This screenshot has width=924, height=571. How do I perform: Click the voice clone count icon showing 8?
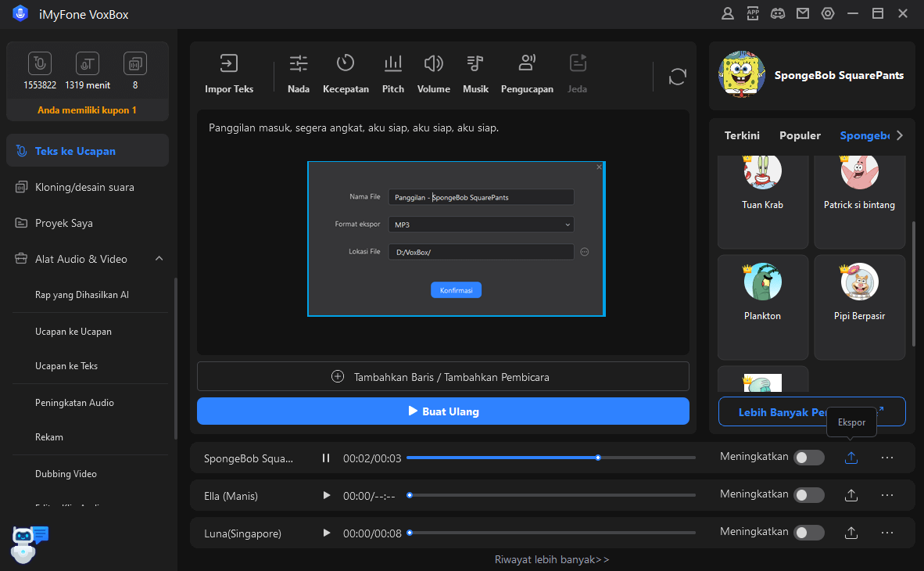(135, 63)
